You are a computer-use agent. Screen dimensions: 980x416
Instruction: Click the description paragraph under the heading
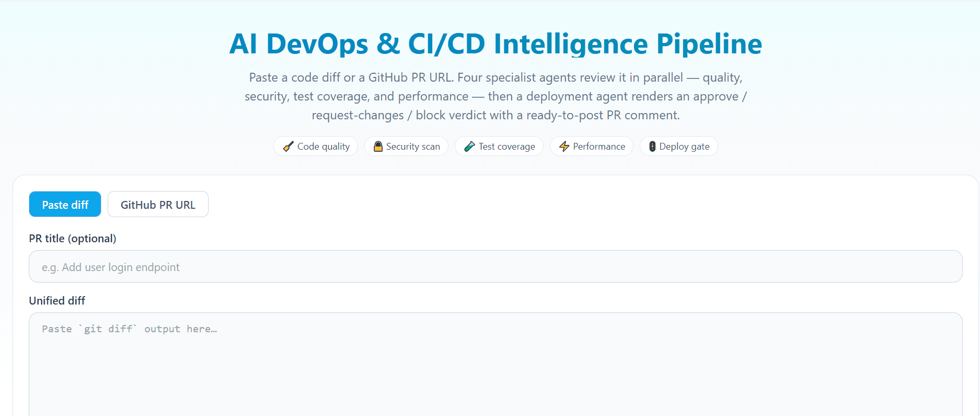click(x=495, y=96)
